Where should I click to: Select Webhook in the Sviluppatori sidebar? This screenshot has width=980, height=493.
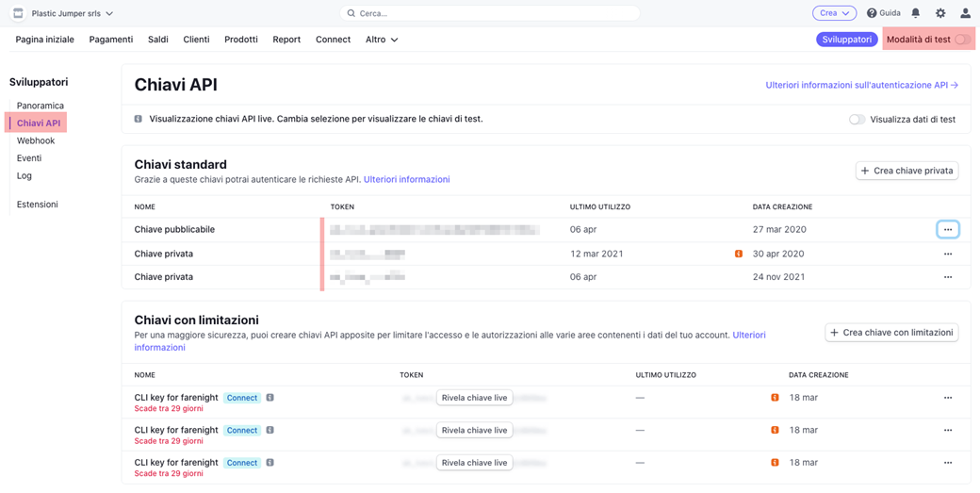[36, 140]
